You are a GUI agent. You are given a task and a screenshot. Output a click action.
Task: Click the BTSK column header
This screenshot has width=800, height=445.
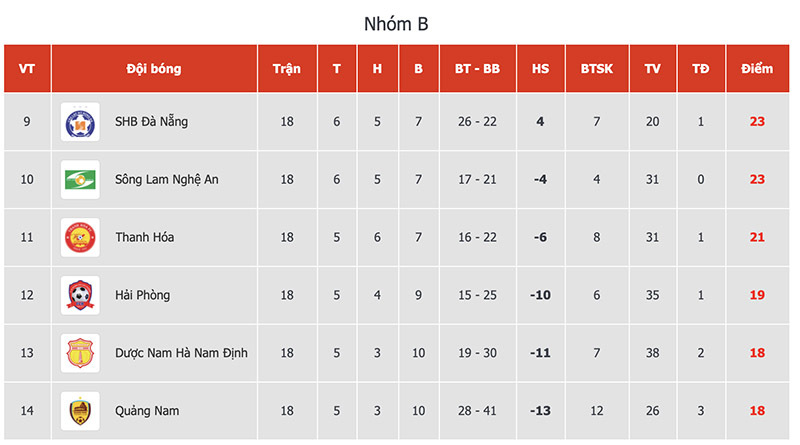[x=597, y=69]
